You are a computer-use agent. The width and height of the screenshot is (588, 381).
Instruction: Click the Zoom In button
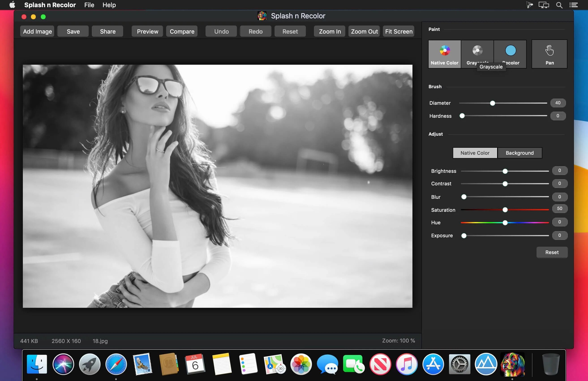[x=330, y=31]
